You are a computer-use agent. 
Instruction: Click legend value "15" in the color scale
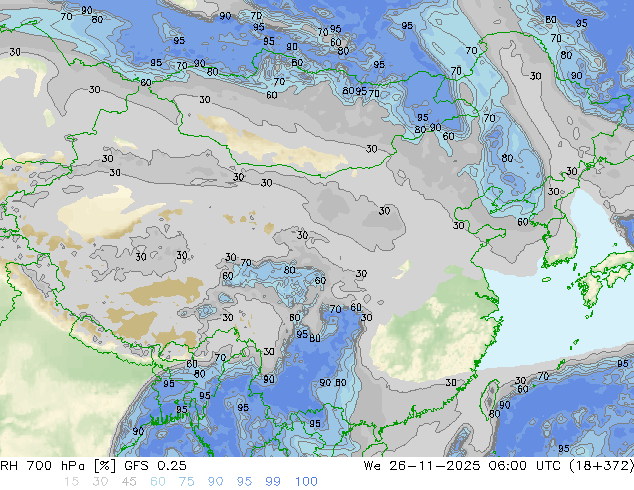click(x=71, y=482)
